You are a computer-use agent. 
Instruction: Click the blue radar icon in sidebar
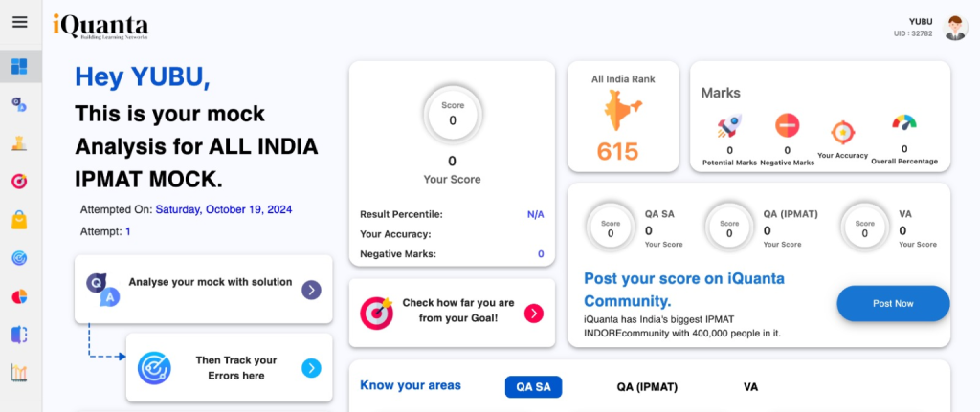(x=19, y=258)
